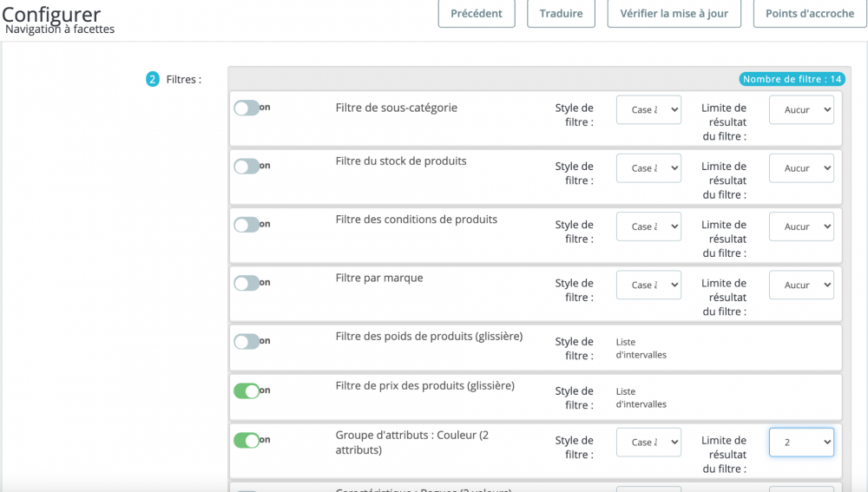Viewport: 868px width, 492px height.
Task: Expand style dropdown for stock filter
Action: [648, 168]
